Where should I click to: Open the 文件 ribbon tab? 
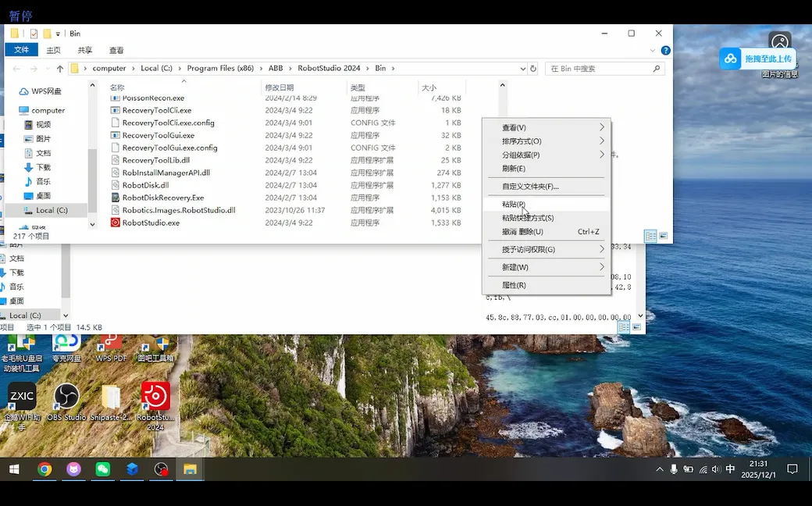click(21, 50)
